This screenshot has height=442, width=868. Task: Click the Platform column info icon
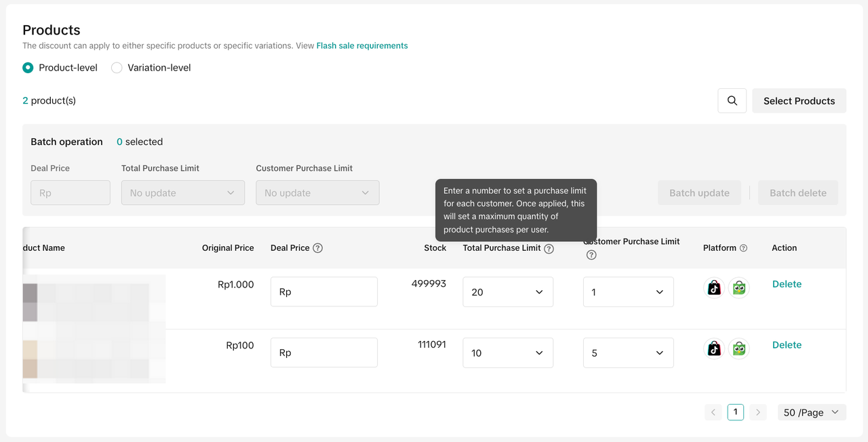(x=743, y=248)
